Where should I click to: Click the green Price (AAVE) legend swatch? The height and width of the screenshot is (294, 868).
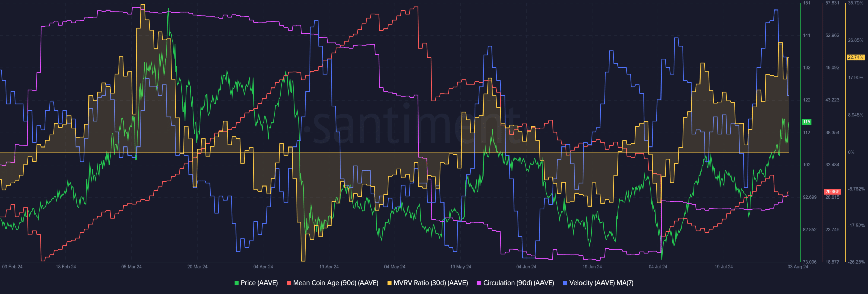pos(236,283)
